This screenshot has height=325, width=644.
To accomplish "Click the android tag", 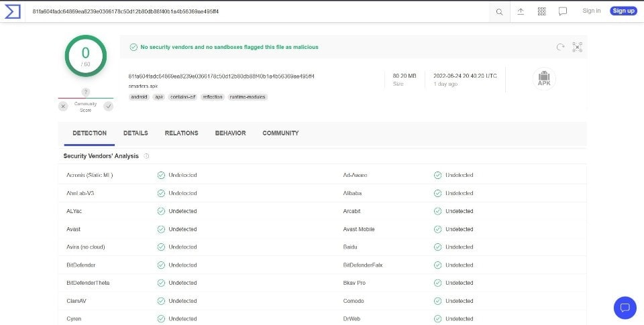I will pos(140,97).
